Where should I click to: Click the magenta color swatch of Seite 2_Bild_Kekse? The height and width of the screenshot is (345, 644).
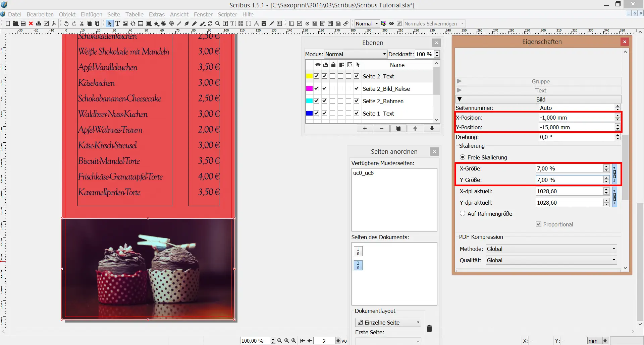pos(309,88)
